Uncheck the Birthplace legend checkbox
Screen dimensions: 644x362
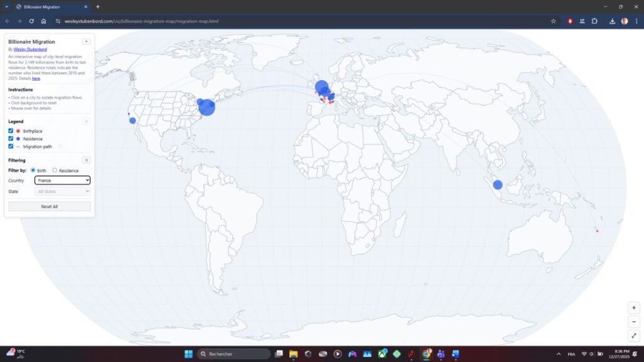click(x=11, y=131)
